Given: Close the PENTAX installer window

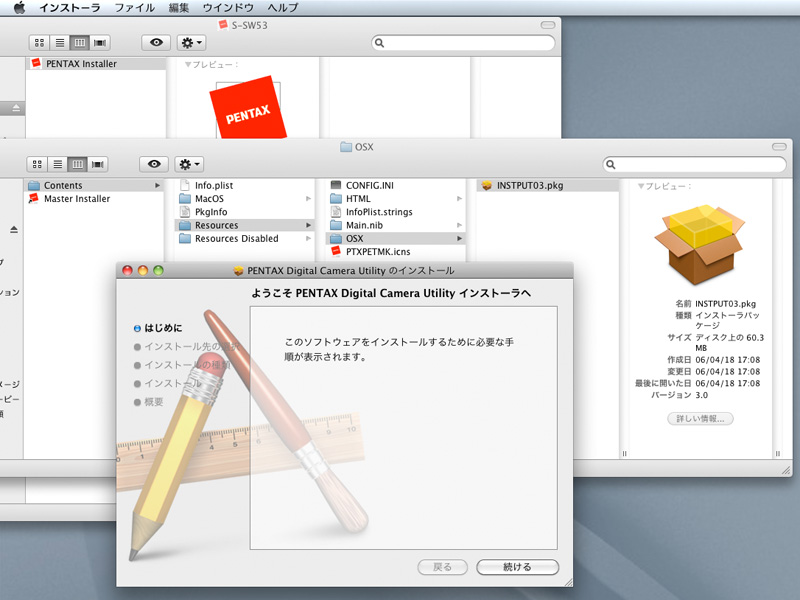Looking at the screenshot, I should coord(127,270).
